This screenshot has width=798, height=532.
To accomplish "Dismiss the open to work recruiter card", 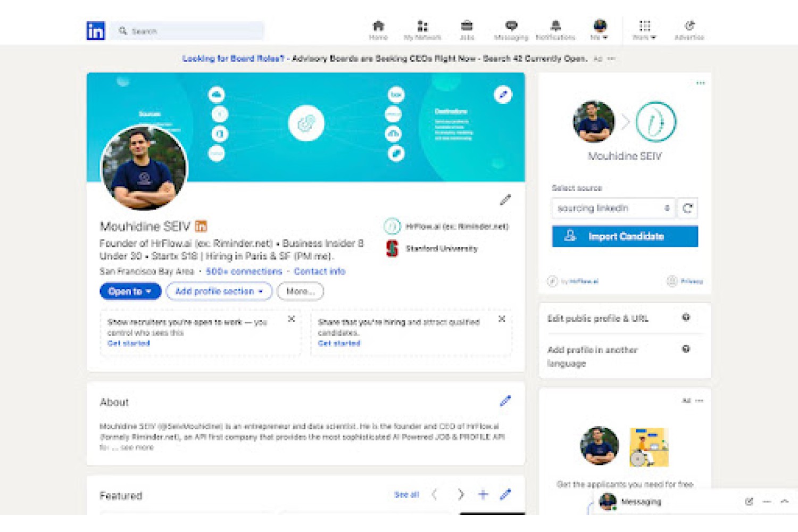I will point(292,319).
